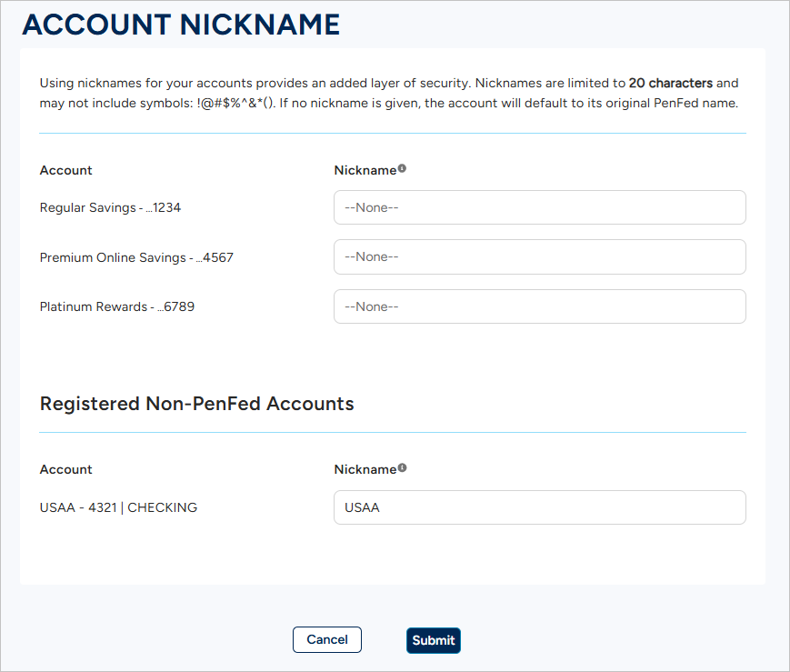Screen dimensions: 790x672
Task: Edit the USAA checking account nickname field
Action: pos(540,507)
